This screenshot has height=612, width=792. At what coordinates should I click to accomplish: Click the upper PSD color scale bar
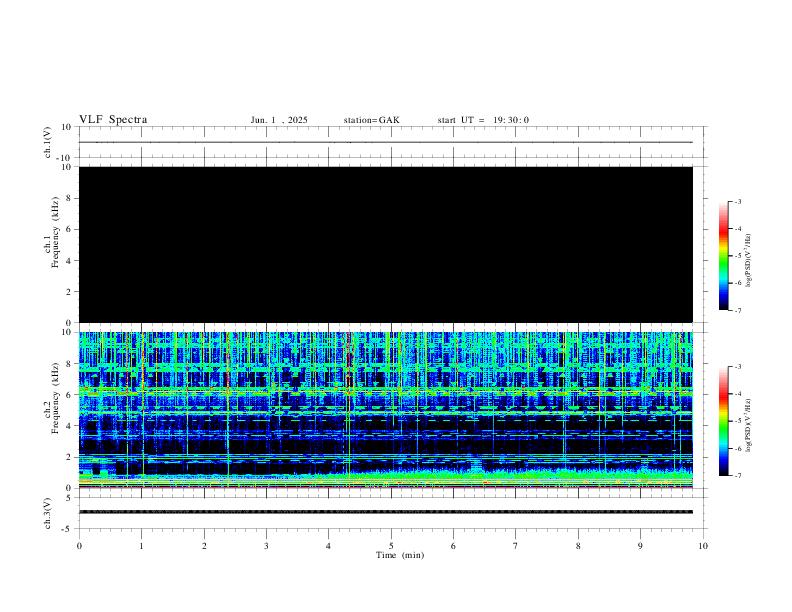pos(724,256)
